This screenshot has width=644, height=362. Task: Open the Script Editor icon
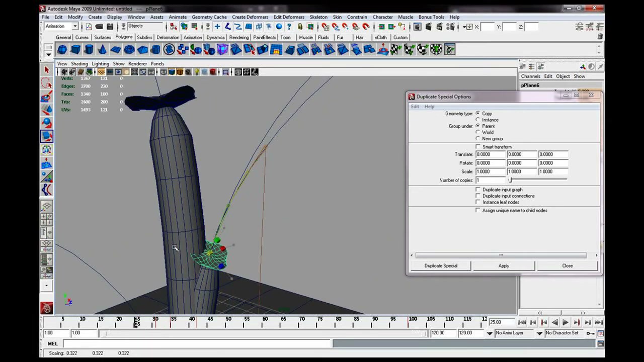tap(600, 343)
